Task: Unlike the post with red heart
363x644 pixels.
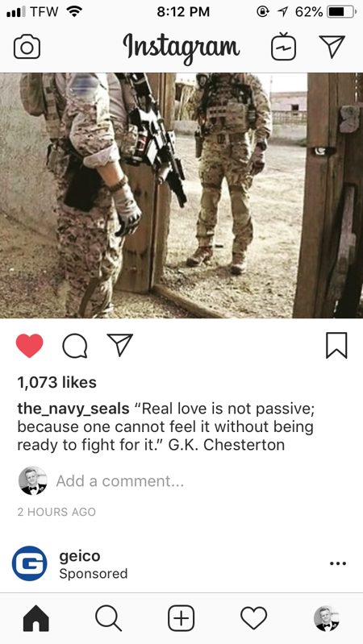Action: pyautogui.click(x=30, y=346)
